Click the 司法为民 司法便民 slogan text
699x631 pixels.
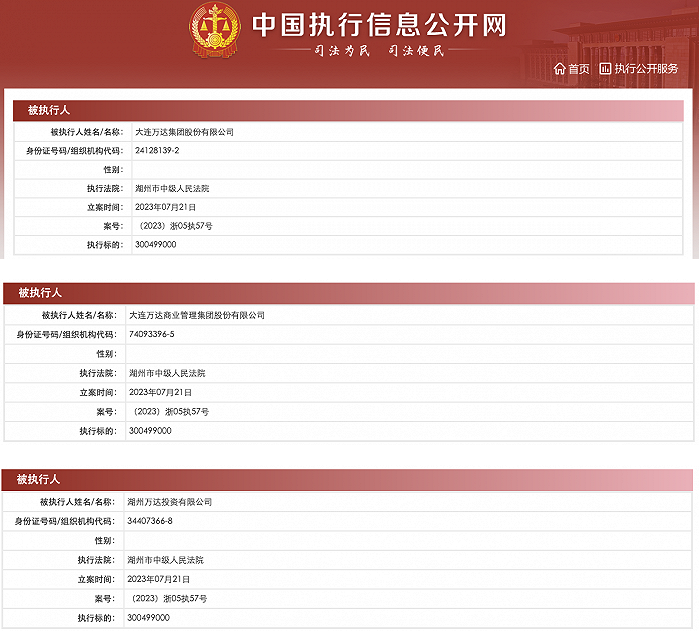click(x=379, y=51)
